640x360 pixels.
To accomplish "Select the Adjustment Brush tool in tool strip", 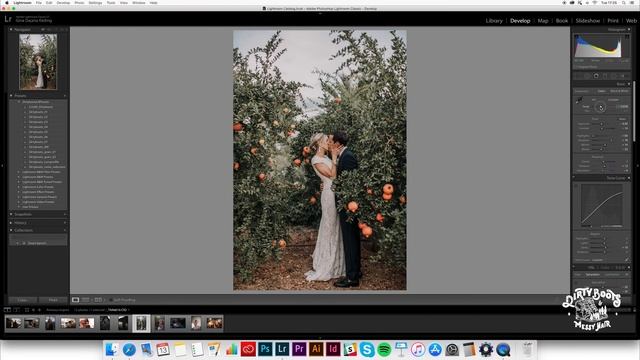I will click(x=623, y=76).
